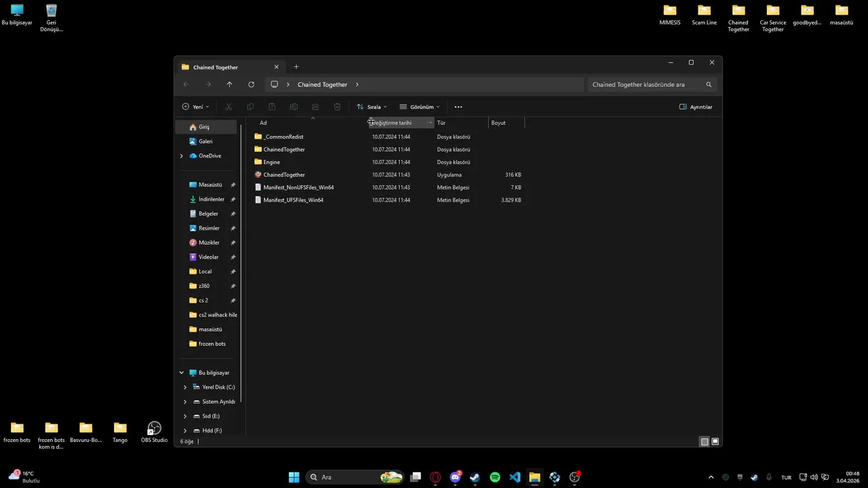The width and height of the screenshot is (868, 488).
Task: Add a new tab with plus button
Action: pyautogui.click(x=296, y=67)
